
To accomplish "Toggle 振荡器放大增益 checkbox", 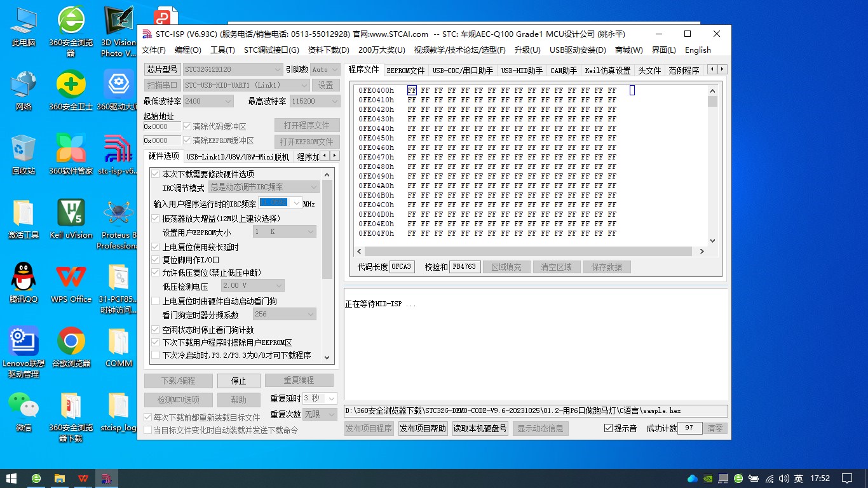I will (x=156, y=218).
